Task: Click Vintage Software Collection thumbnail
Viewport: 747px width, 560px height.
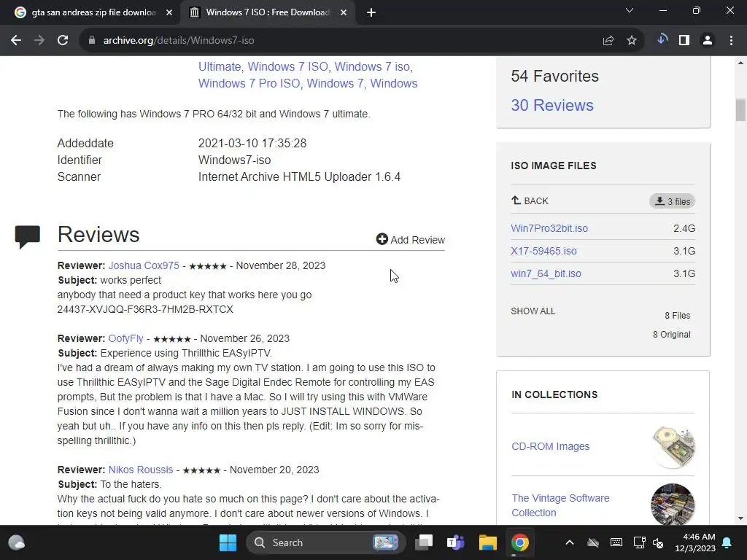Action: click(x=673, y=505)
